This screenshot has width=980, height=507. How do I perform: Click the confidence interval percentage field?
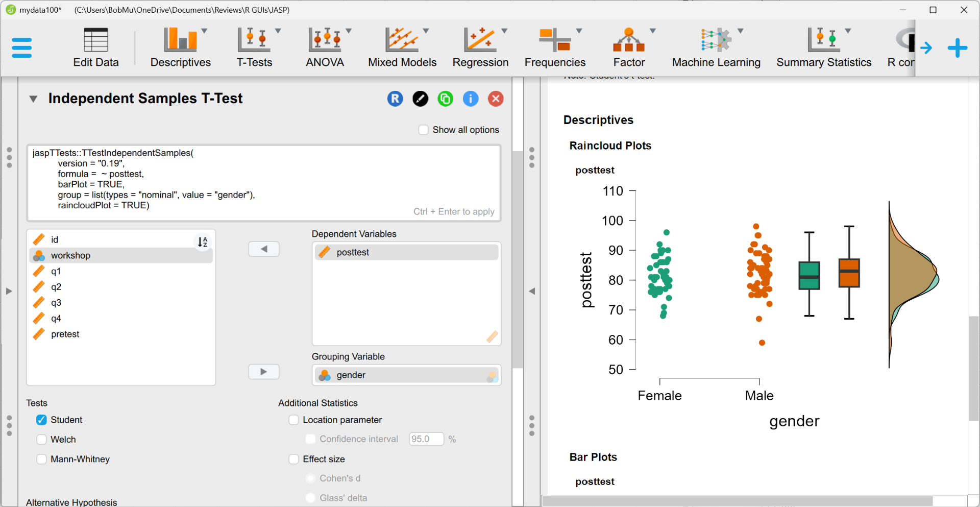426,439
